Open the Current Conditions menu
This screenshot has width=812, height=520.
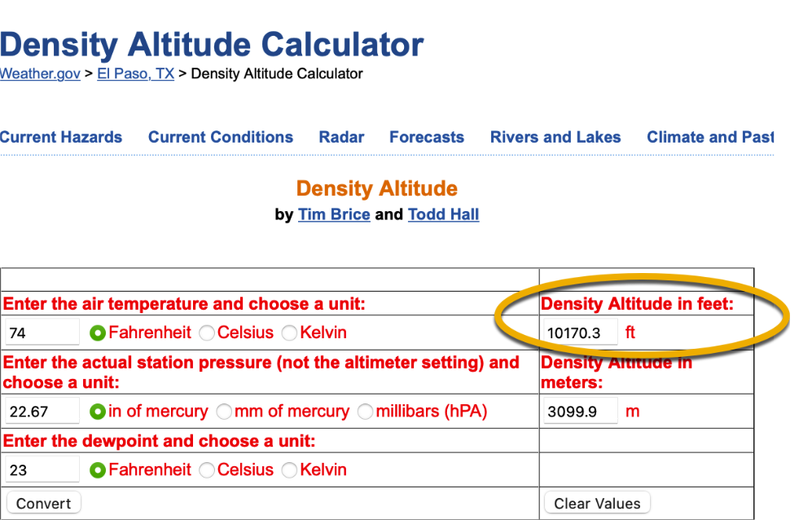[x=220, y=137]
